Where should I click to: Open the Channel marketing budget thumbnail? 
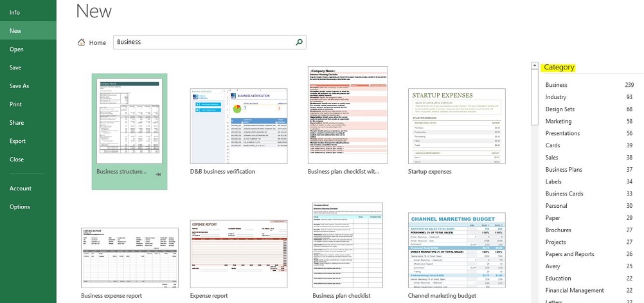457,250
